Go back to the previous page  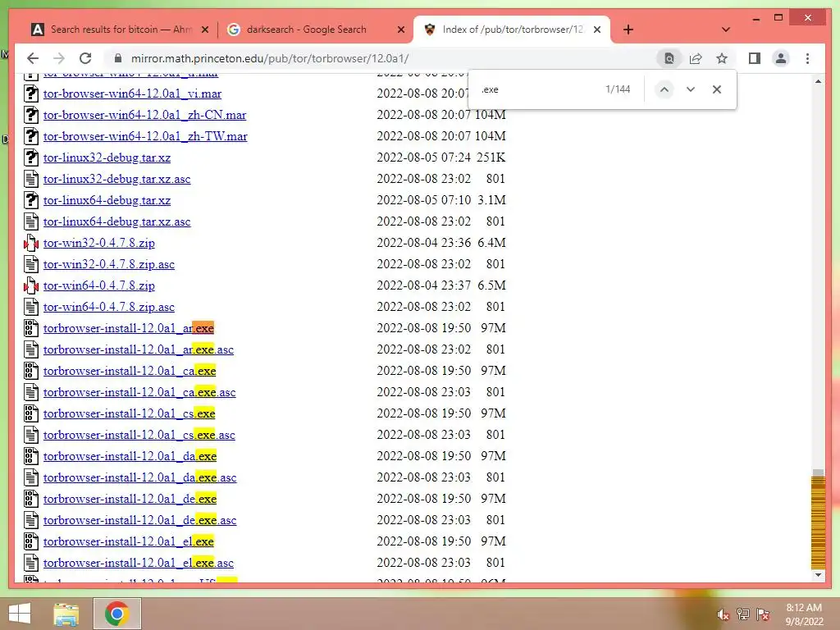coord(33,58)
